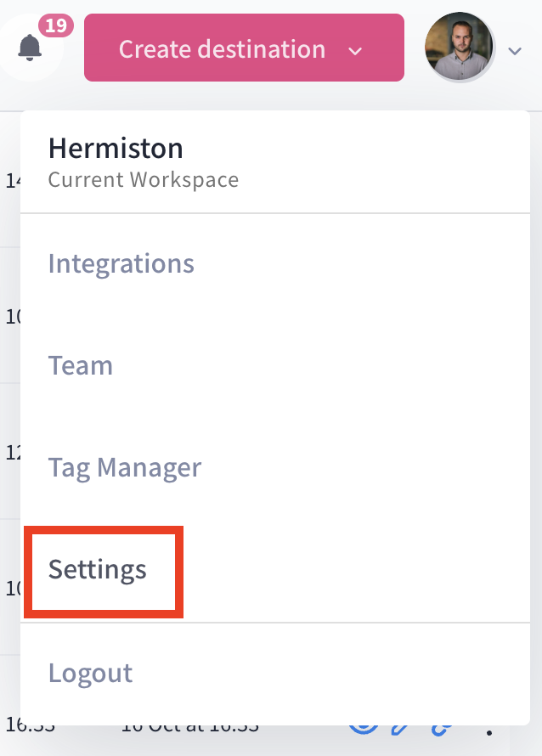This screenshot has height=756, width=542.
Task: Open the notifications bell
Action: click(x=30, y=46)
